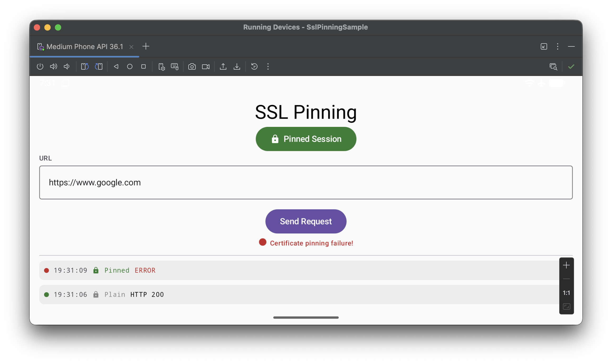Toggle the Pinned Session mode
612x364 pixels.
point(306,139)
